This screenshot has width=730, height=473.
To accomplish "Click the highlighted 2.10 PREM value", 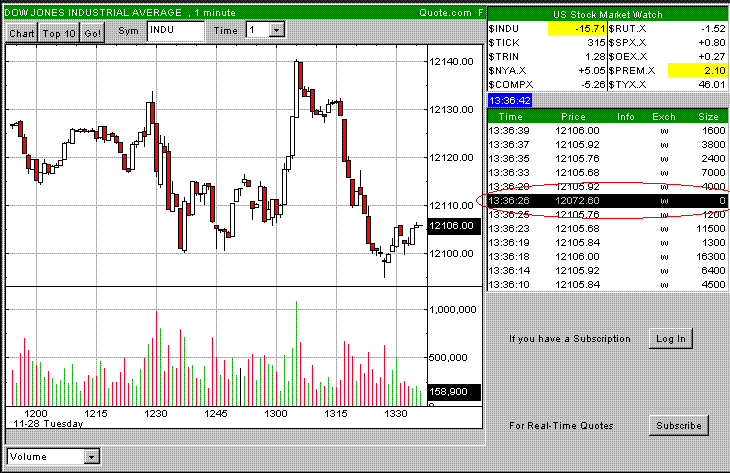I will pyautogui.click(x=697, y=71).
